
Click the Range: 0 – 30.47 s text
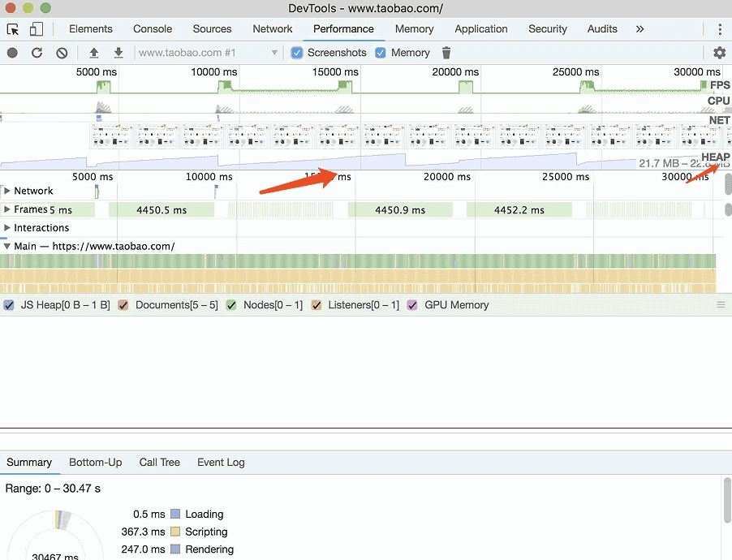point(53,489)
